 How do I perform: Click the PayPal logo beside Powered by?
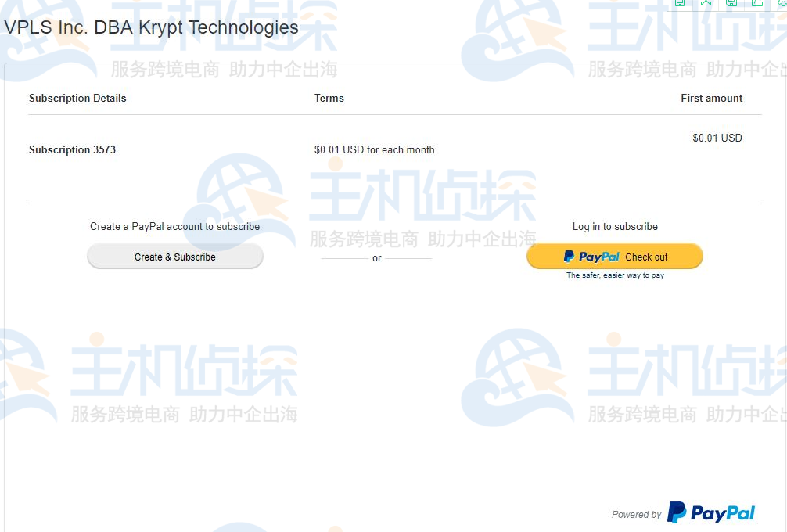(710, 512)
